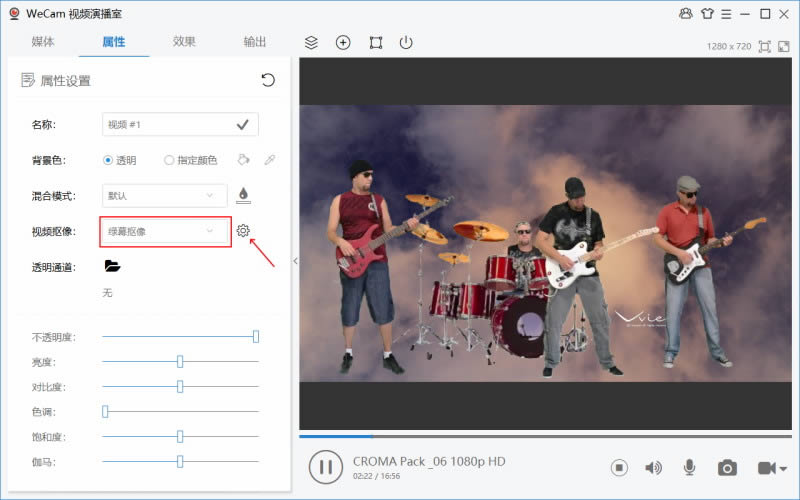The height and width of the screenshot is (500, 800).
Task: Click the power button icon
Action: point(406,42)
